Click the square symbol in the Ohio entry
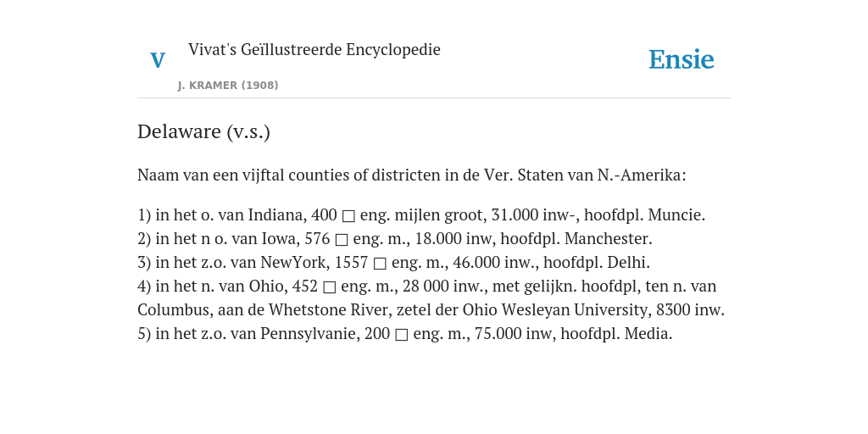The width and height of the screenshot is (868, 434). [330, 287]
